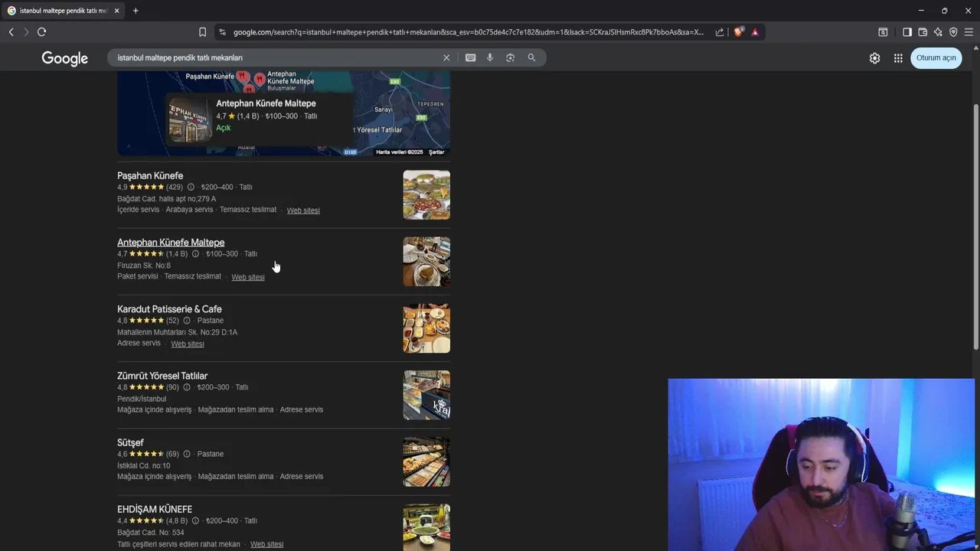980x551 pixels.
Task: Clear the Google search box text
Action: [x=446, y=57]
